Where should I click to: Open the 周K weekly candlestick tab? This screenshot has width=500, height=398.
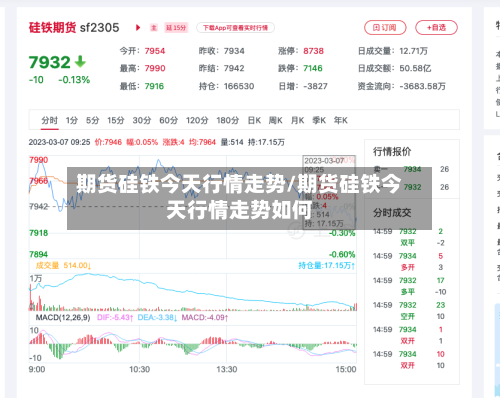276,120
